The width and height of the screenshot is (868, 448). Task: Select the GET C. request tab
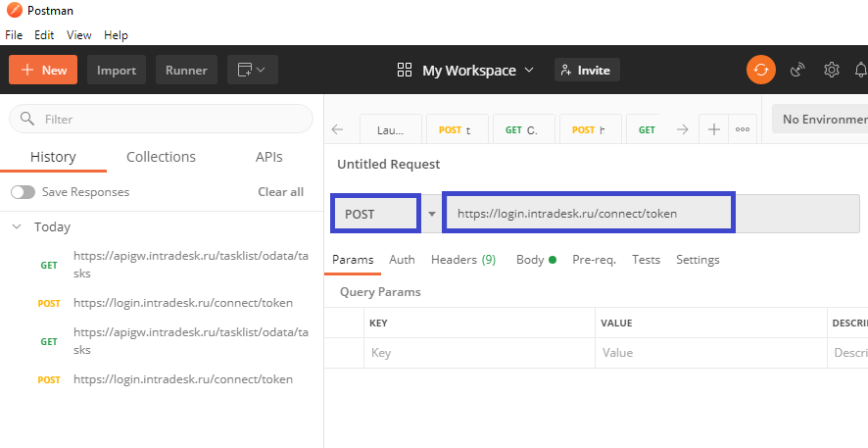[x=524, y=129]
